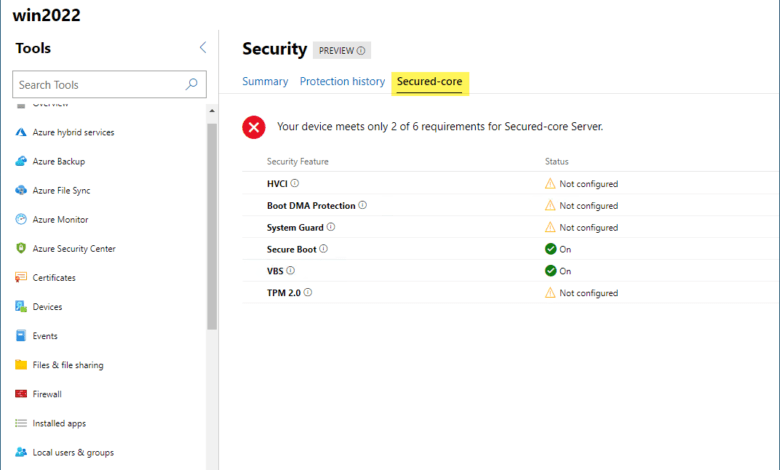Screen dimensions: 780x470
Task: Click the TPM 2.0 warning triangle
Action: point(550,293)
